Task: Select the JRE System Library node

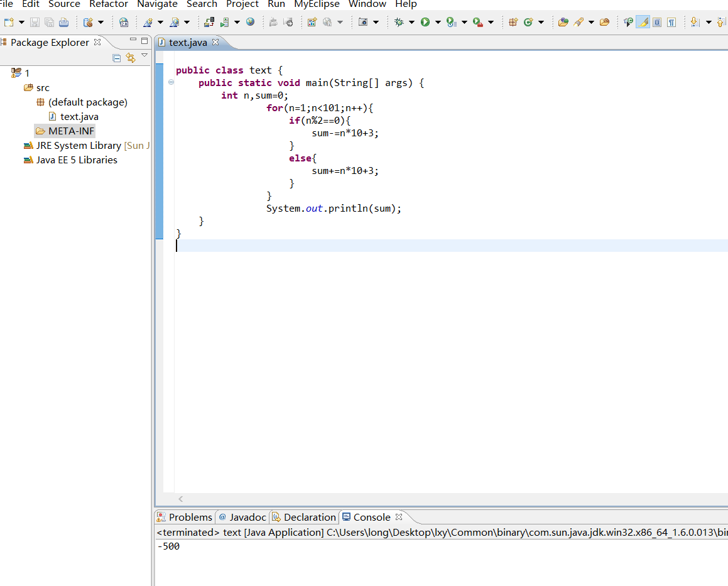Action: pyautogui.click(x=79, y=145)
